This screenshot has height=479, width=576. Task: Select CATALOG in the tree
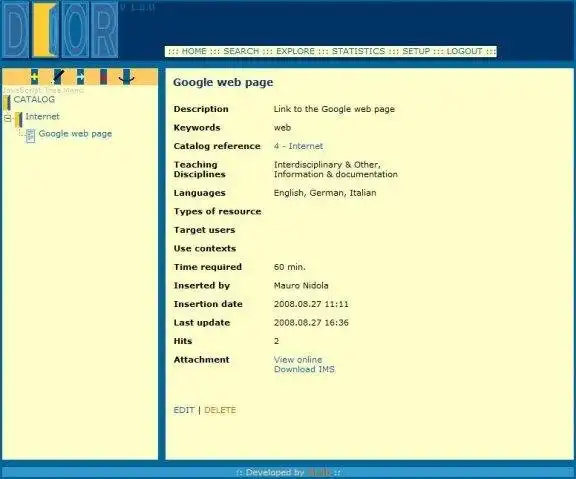click(34, 99)
